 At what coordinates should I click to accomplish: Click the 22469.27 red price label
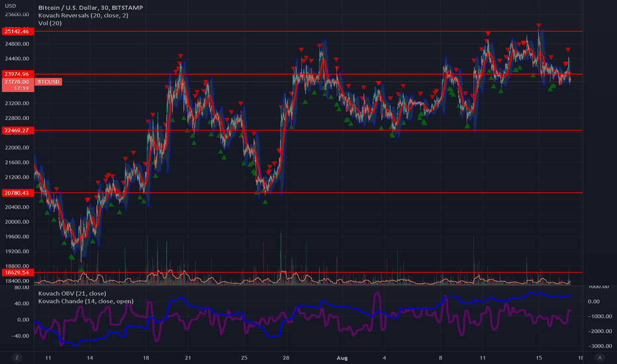click(18, 130)
